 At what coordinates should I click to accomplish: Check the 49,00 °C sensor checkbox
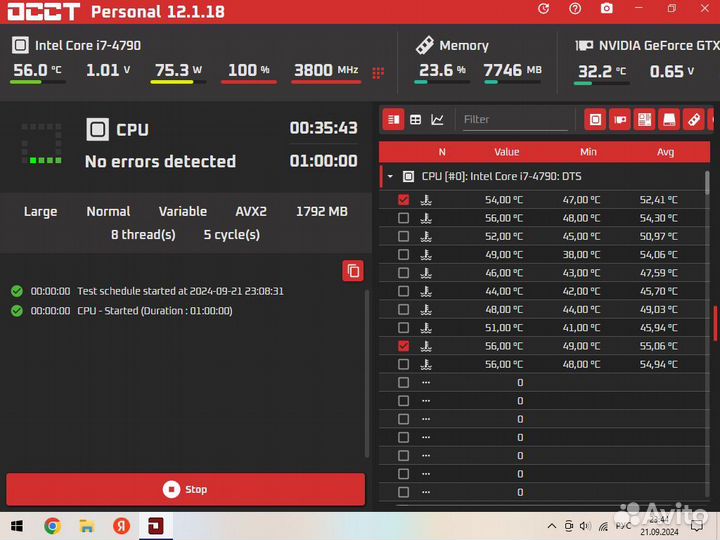[404, 255]
